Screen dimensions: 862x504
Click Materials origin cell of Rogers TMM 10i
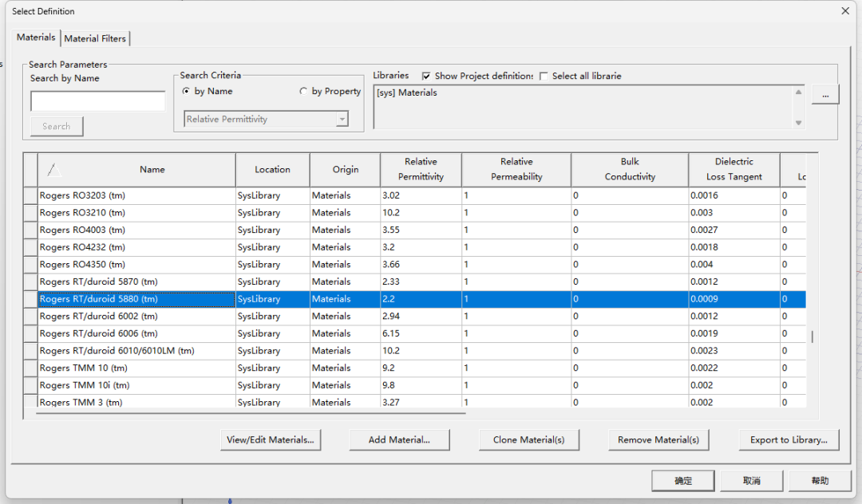(x=346, y=385)
